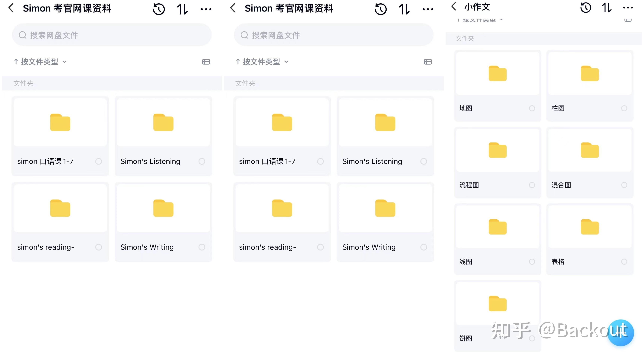Expand partially hidden 按文件类型 dropdown in 小作文 panel

click(479, 20)
